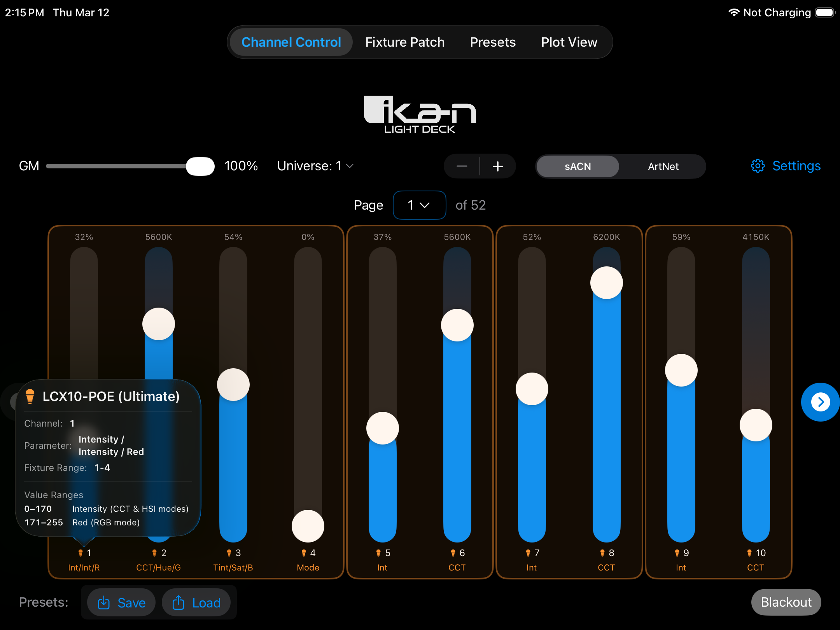Image resolution: width=840 pixels, height=630 pixels.
Task: Click the '0%' value above channel 4
Action: tap(308, 237)
